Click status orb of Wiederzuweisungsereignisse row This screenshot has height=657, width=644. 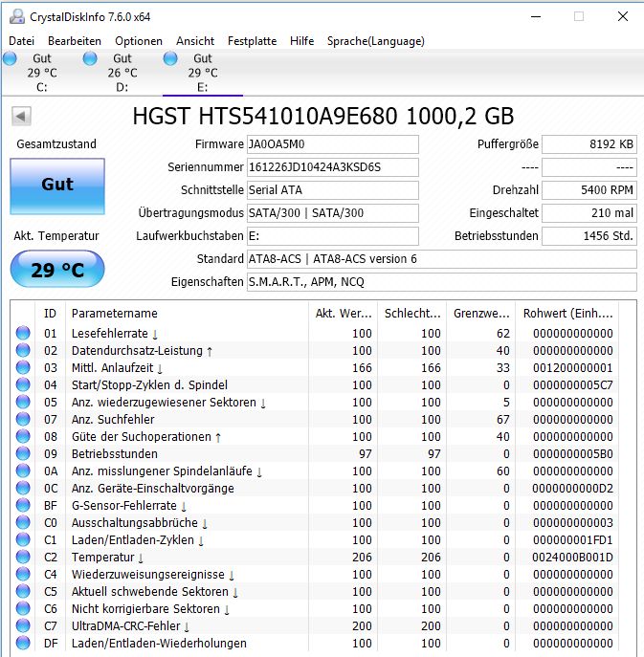click(23, 574)
